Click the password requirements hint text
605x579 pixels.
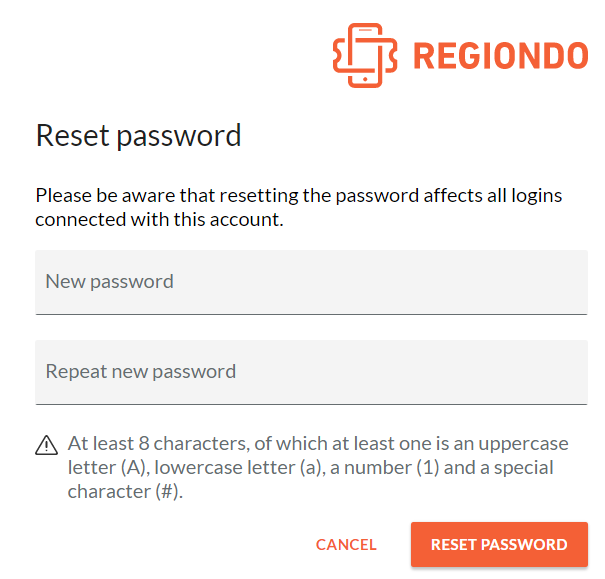click(318, 468)
